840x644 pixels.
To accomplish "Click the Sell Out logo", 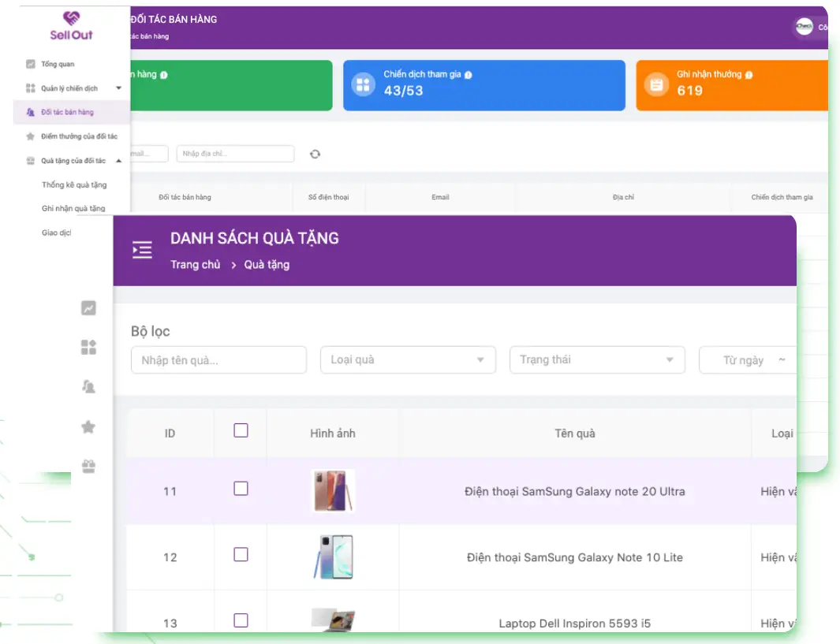I will click(x=71, y=25).
